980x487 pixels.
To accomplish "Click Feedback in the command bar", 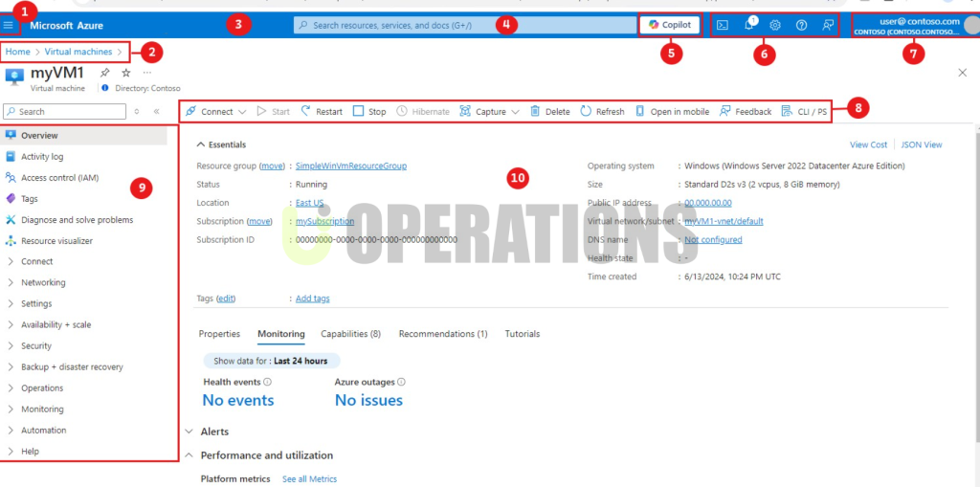I will pyautogui.click(x=746, y=111).
